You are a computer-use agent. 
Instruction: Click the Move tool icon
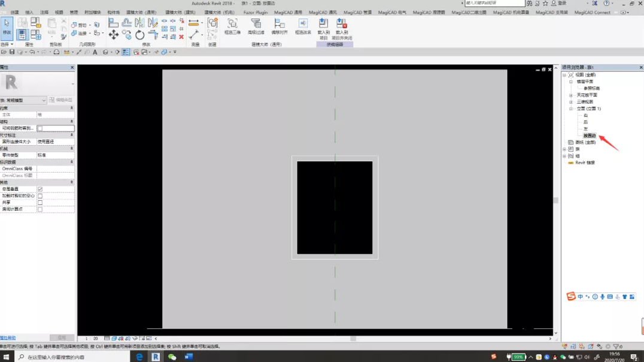113,35
